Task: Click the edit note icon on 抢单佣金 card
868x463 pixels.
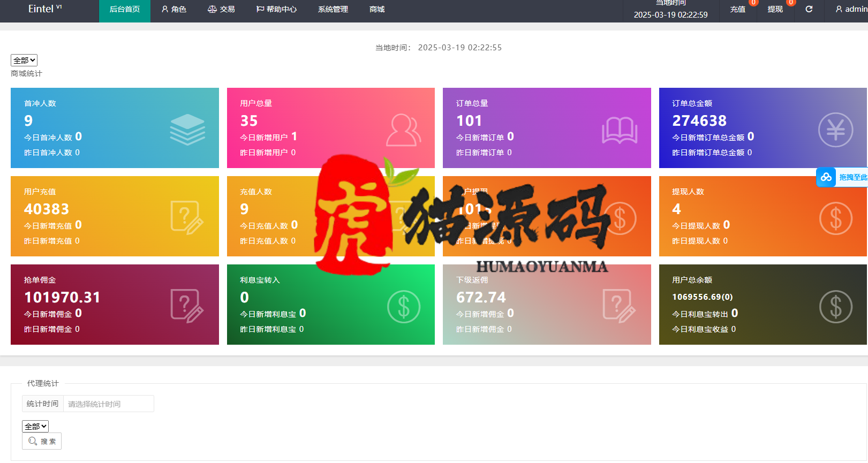Action: point(187,306)
